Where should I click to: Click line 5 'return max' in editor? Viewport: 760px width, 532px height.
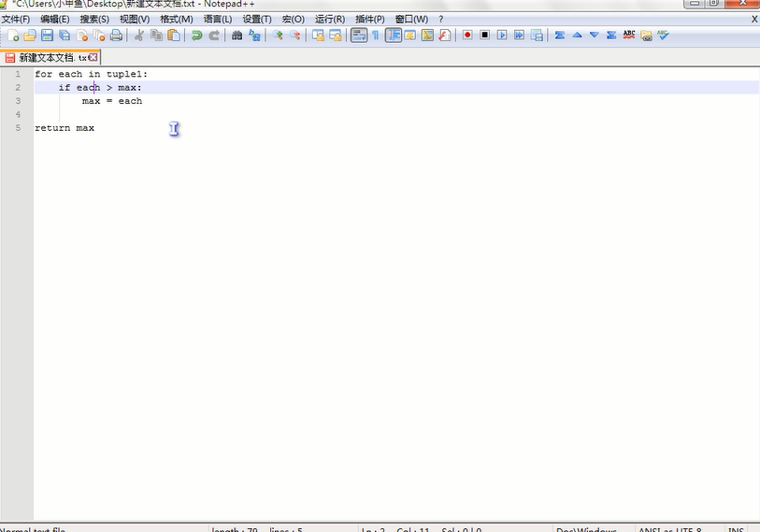(65, 128)
